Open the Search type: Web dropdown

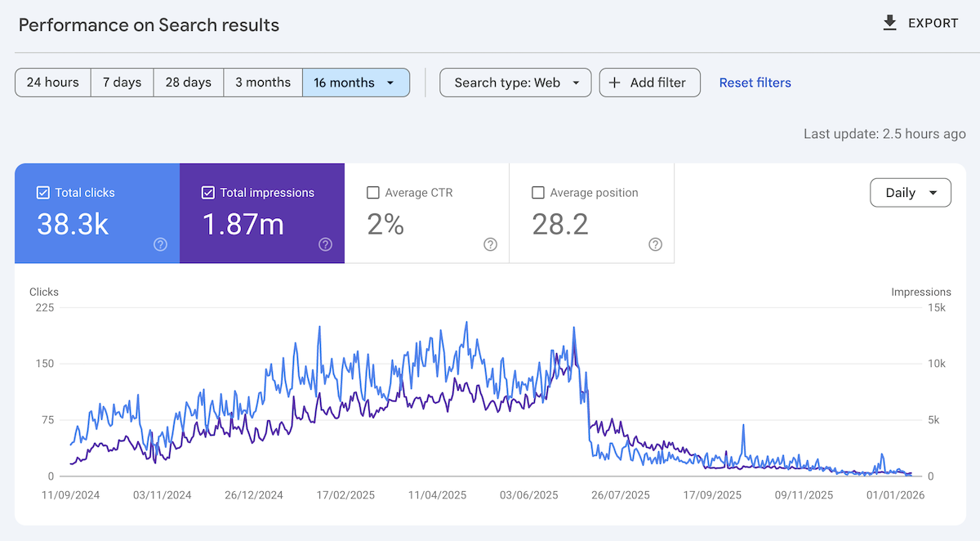tap(515, 82)
